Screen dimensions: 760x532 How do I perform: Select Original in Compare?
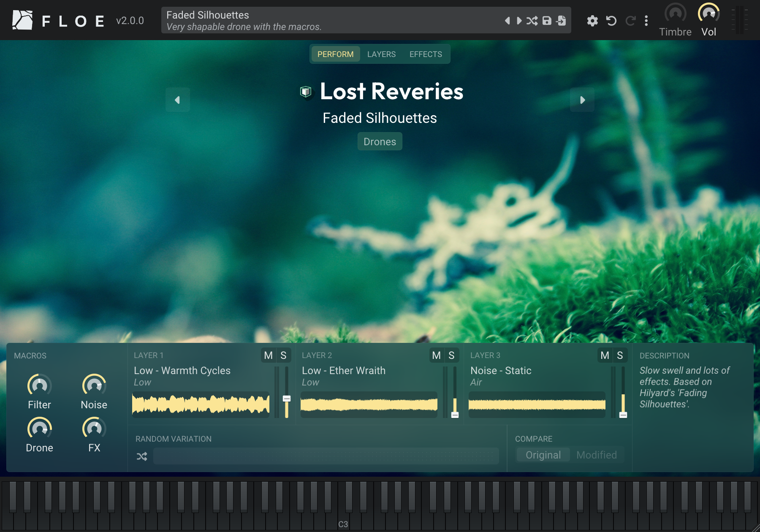tap(543, 455)
